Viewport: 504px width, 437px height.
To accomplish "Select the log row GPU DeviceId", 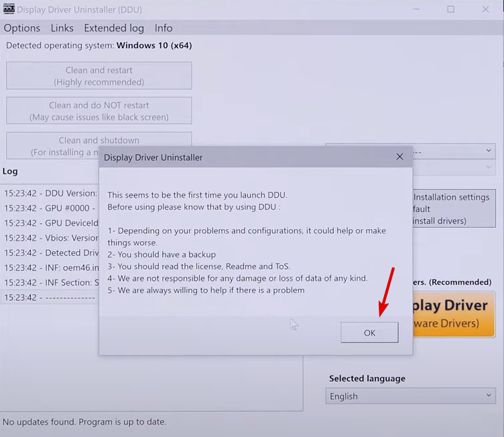I will coord(50,223).
